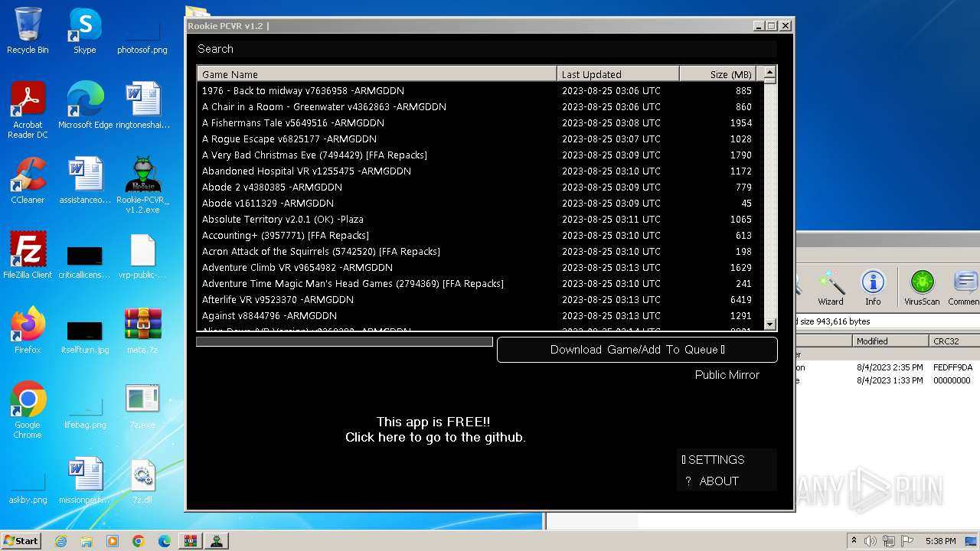Select the vrp-public file icon
Screen dimensions: 980x551
142,255
